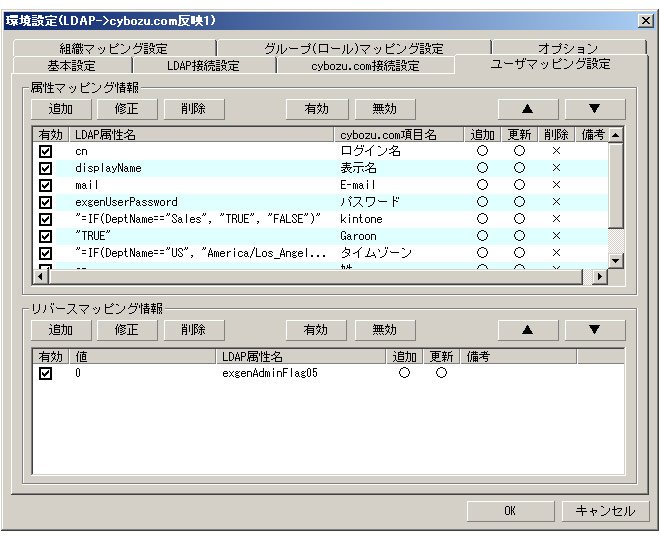
Task: Click 追加 in the 属性マッピング情報 group
Action: [61, 109]
